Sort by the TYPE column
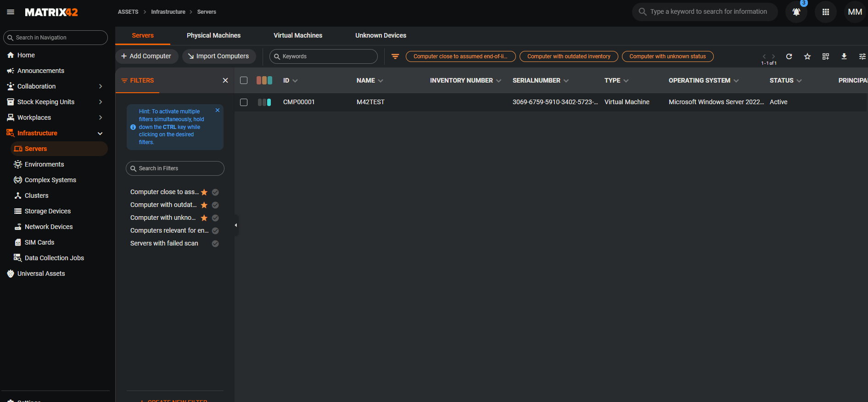868x402 pixels. click(x=616, y=80)
